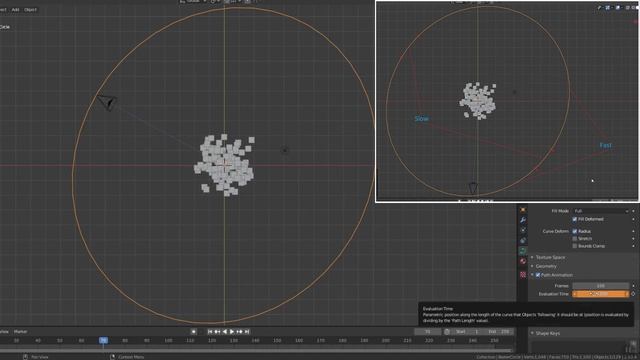Screen dimensions: 640x360
Task: Toggle auto keying record button
Action: click(194, 332)
